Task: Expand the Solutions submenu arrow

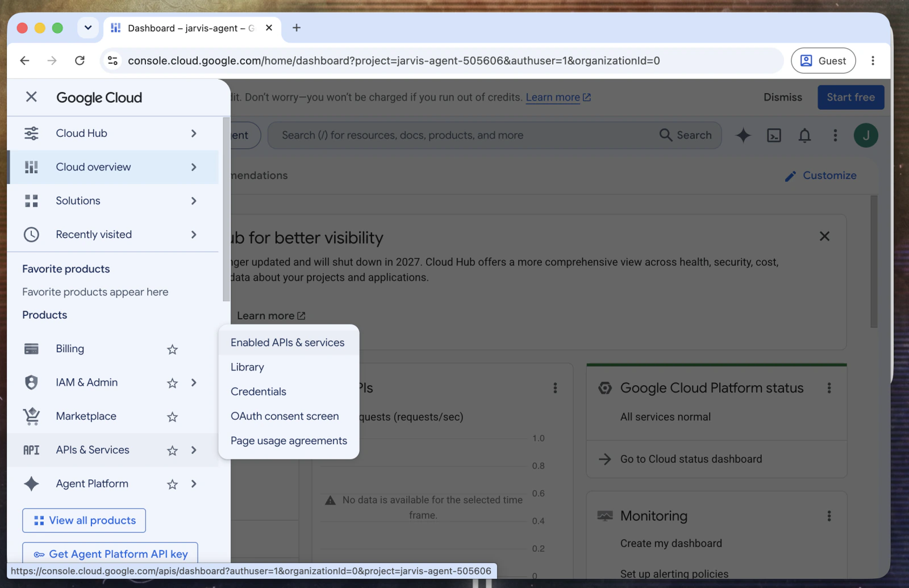Action: click(x=194, y=201)
